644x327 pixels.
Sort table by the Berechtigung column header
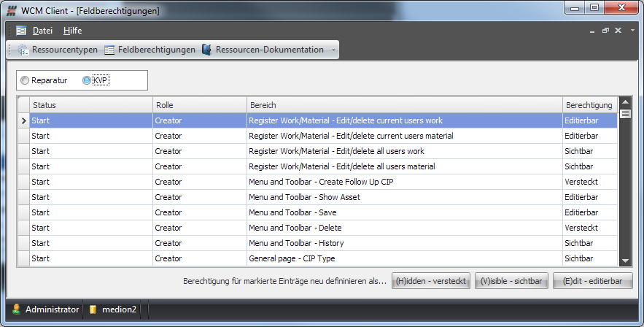589,105
